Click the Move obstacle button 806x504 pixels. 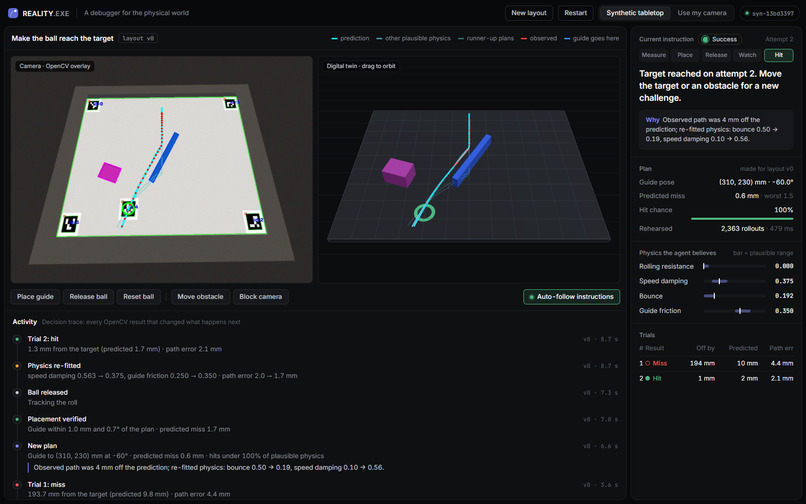200,297
